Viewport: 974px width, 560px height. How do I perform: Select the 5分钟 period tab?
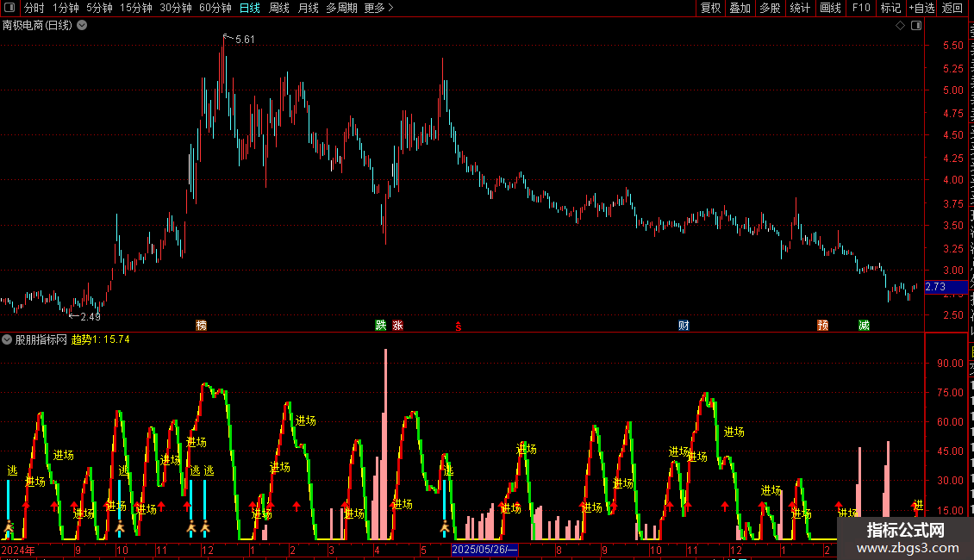pyautogui.click(x=99, y=8)
